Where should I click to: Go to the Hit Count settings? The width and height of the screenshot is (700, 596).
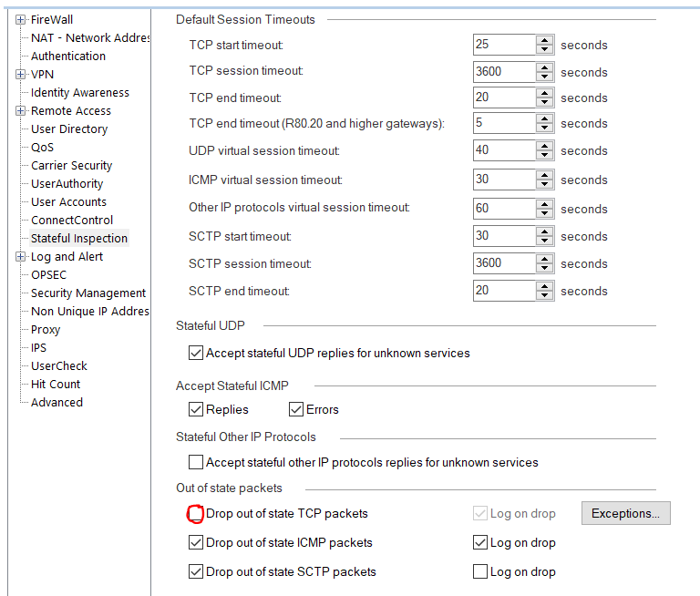(56, 384)
